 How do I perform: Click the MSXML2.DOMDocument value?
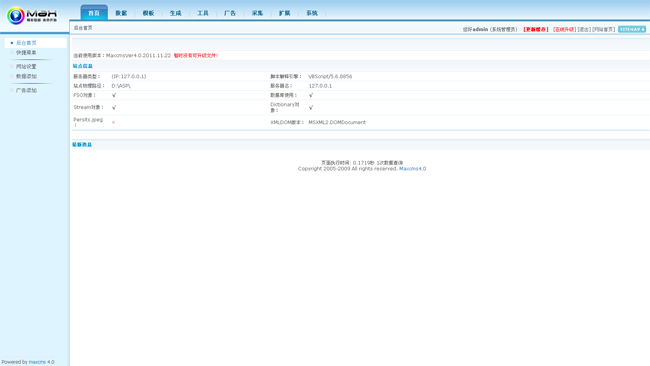point(337,122)
